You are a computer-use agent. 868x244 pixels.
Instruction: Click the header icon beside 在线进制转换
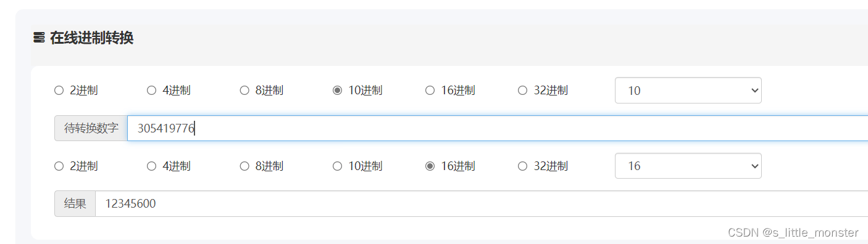[x=39, y=38]
